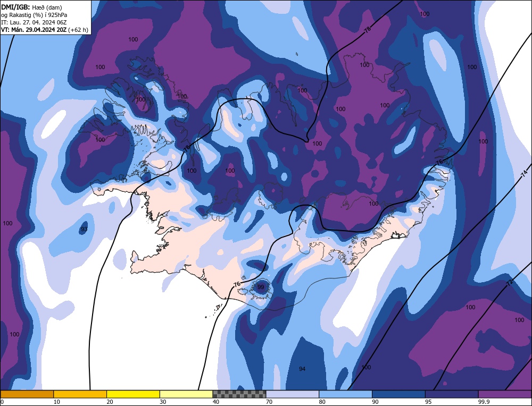Click the contour label "74"
The width and height of the screenshot is (532, 406).
(525, 174)
